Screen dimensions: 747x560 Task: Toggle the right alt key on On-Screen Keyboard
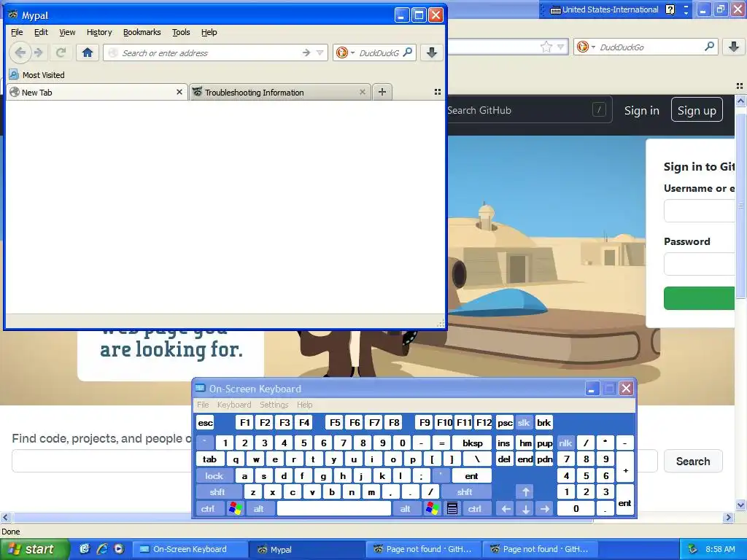(406, 508)
